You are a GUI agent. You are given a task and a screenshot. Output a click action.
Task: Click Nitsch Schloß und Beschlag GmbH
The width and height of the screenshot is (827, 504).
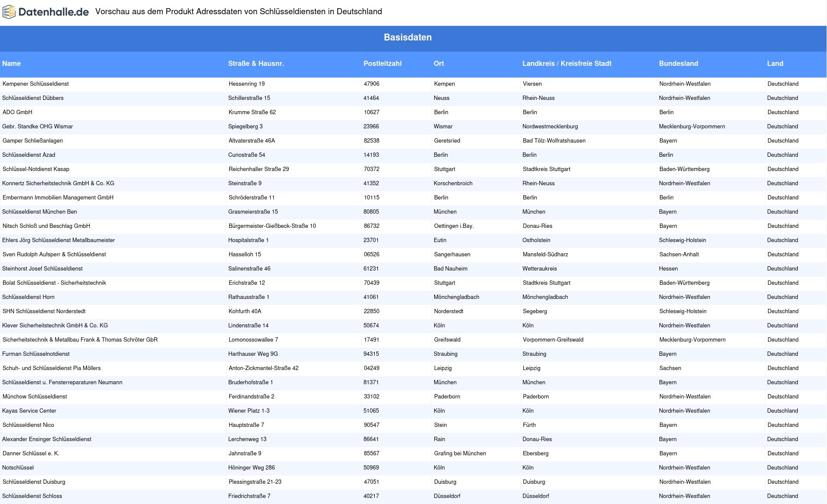(47, 226)
